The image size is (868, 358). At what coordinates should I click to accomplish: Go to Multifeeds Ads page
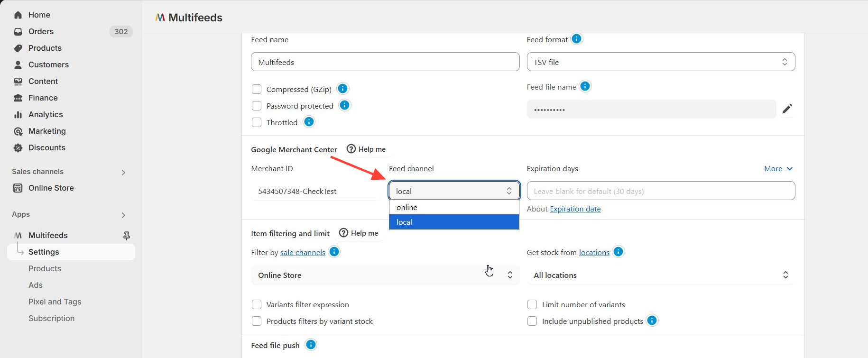pyautogui.click(x=36, y=285)
